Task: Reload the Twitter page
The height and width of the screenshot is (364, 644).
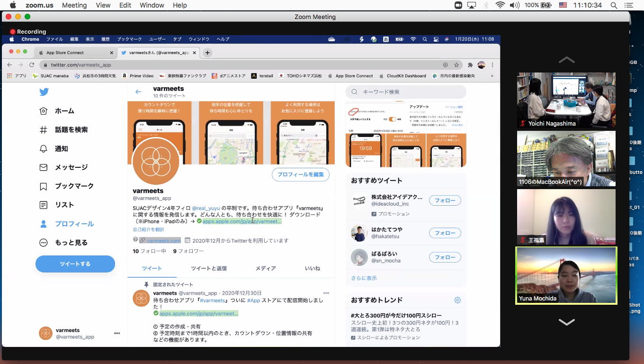Action: point(32,65)
